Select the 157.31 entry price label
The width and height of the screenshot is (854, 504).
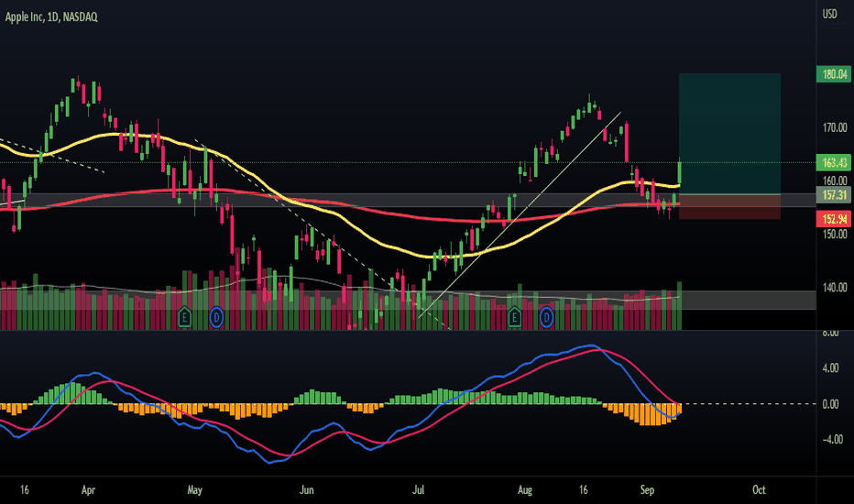834,195
